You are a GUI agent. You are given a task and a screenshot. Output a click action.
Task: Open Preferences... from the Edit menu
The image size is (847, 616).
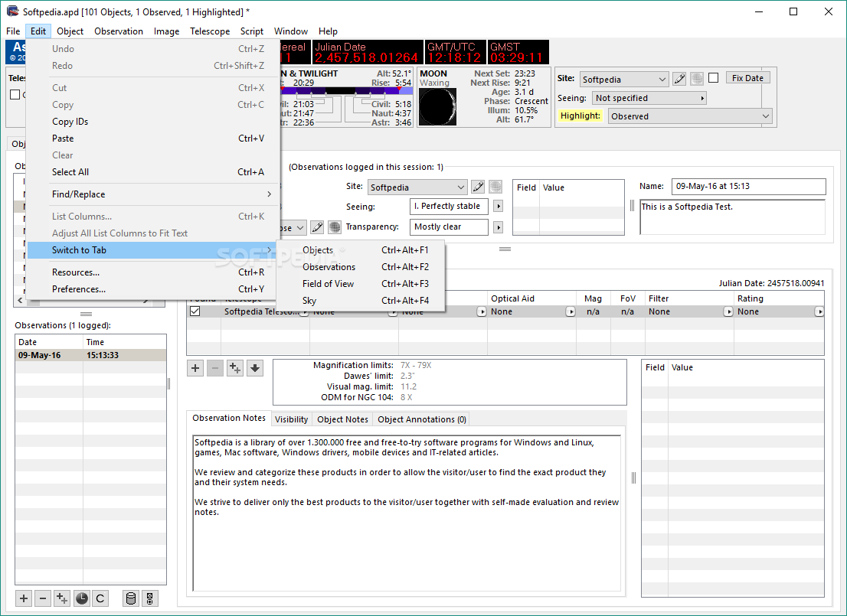point(153,288)
